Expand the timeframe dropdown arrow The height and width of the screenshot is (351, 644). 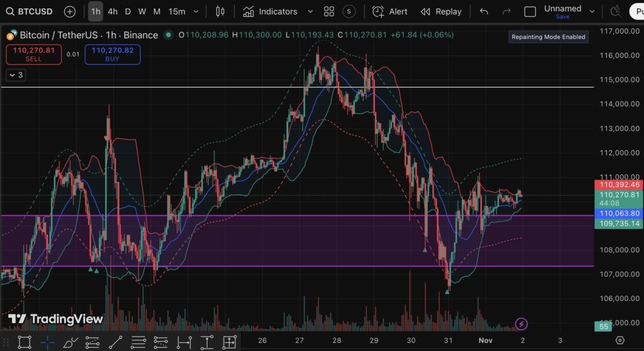click(196, 11)
